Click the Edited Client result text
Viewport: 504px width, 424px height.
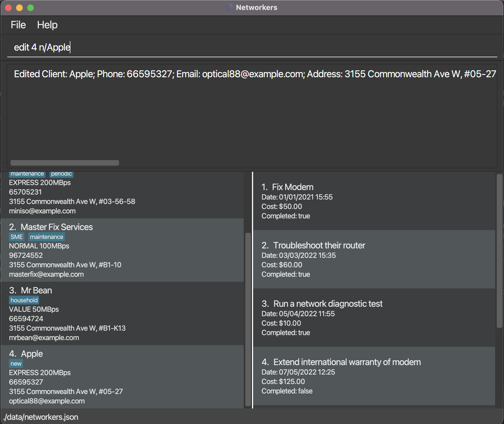pyautogui.click(x=255, y=74)
